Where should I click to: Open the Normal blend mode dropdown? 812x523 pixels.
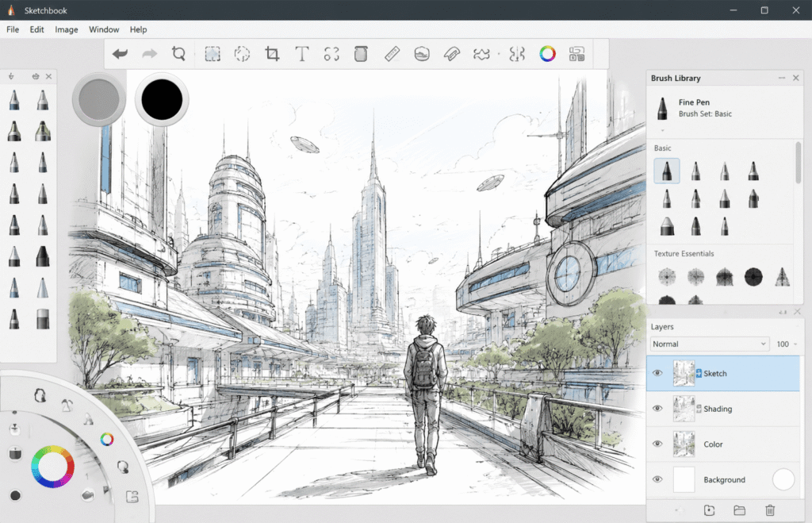(x=709, y=344)
